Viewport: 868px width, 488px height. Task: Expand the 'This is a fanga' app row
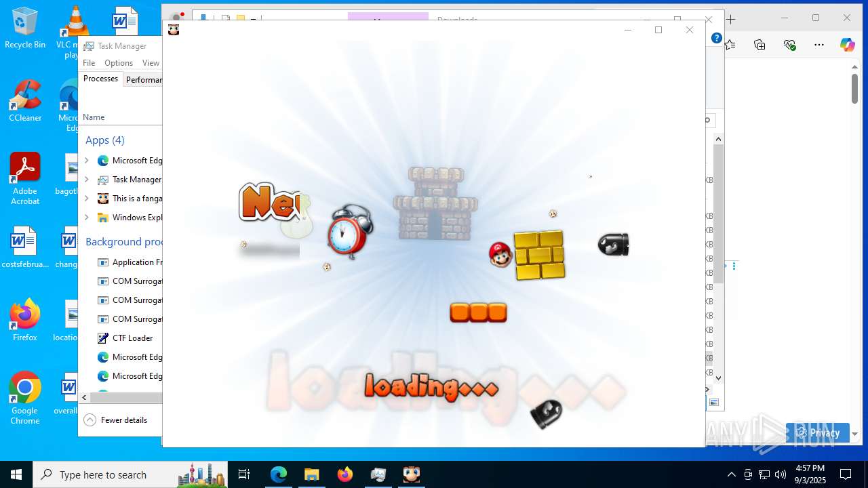coord(86,199)
